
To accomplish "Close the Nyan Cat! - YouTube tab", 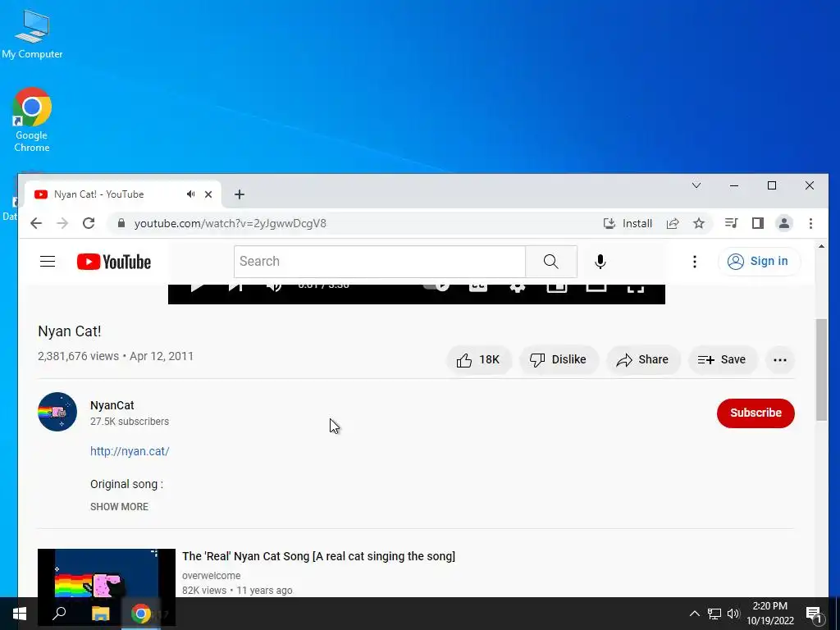I will pos(208,194).
